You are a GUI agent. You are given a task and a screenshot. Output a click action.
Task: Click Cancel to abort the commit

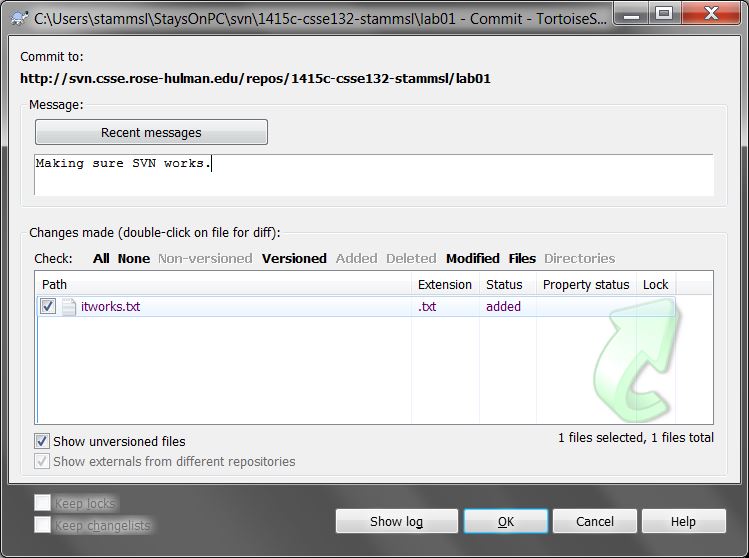595,521
